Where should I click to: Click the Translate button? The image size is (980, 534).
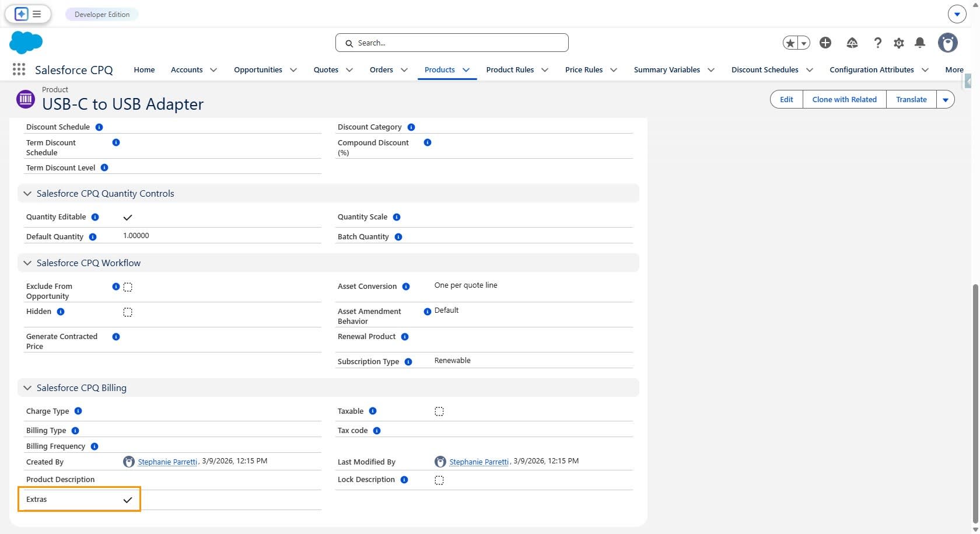(911, 100)
